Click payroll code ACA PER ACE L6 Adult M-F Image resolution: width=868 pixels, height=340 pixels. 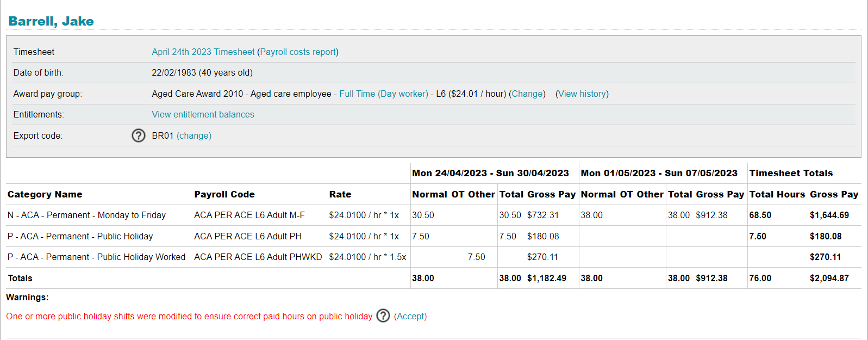click(249, 215)
